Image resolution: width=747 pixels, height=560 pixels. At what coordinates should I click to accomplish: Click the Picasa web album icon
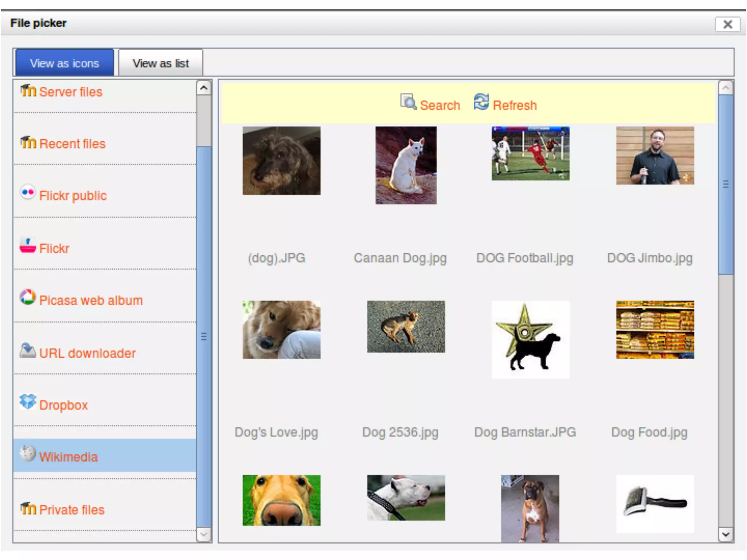click(x=28, y=297)
